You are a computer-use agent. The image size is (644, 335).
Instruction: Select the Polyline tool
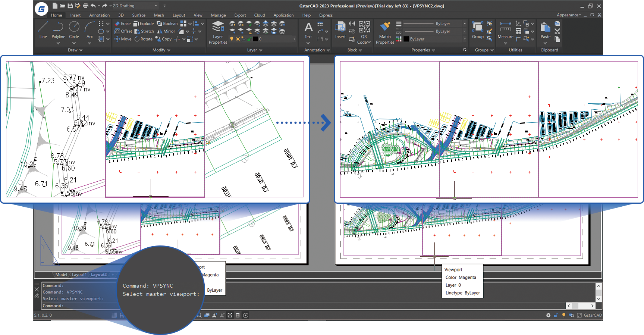pos(58,30)
